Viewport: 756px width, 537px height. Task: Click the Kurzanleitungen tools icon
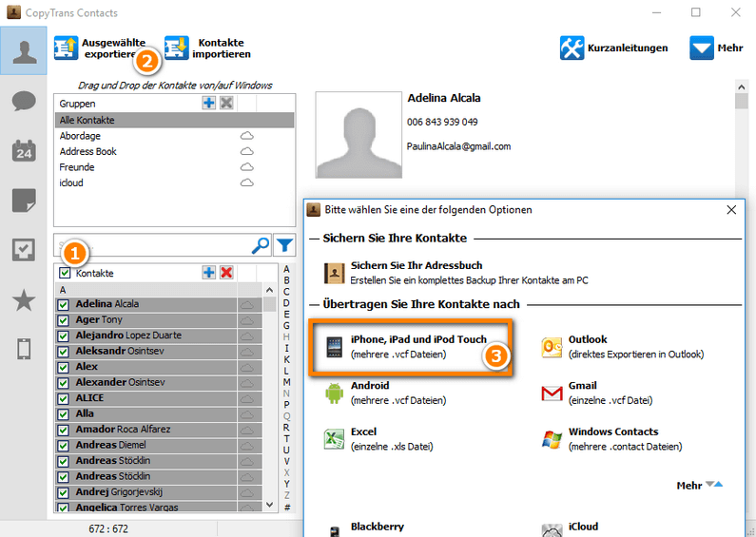coord(572,48)
